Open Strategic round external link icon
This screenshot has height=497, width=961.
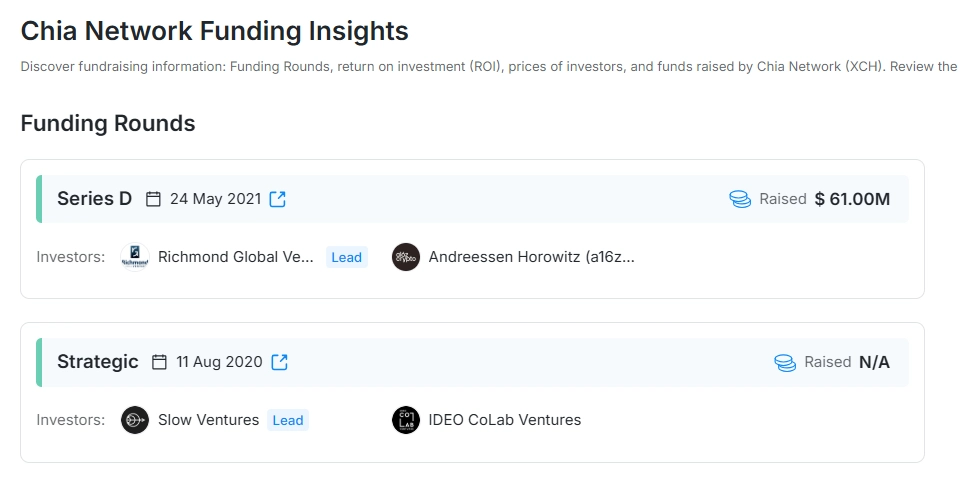(x=280, y=362)
